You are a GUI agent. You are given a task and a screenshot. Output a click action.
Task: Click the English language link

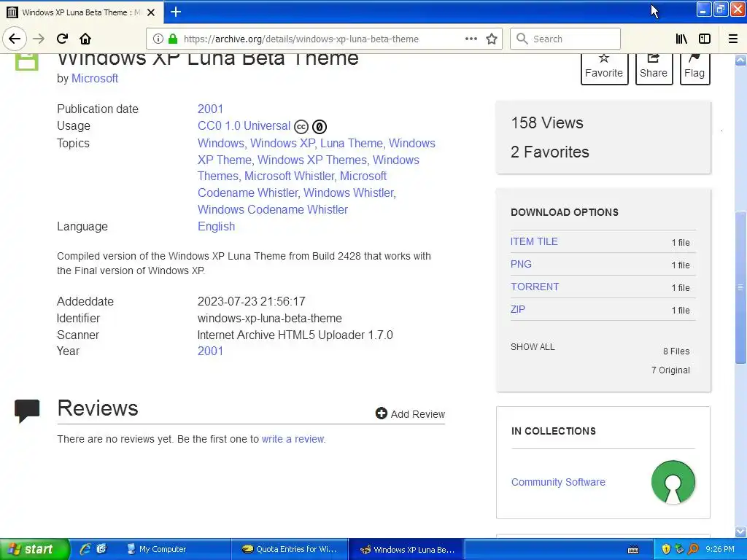pyautogui.click(x=216, y=226)
